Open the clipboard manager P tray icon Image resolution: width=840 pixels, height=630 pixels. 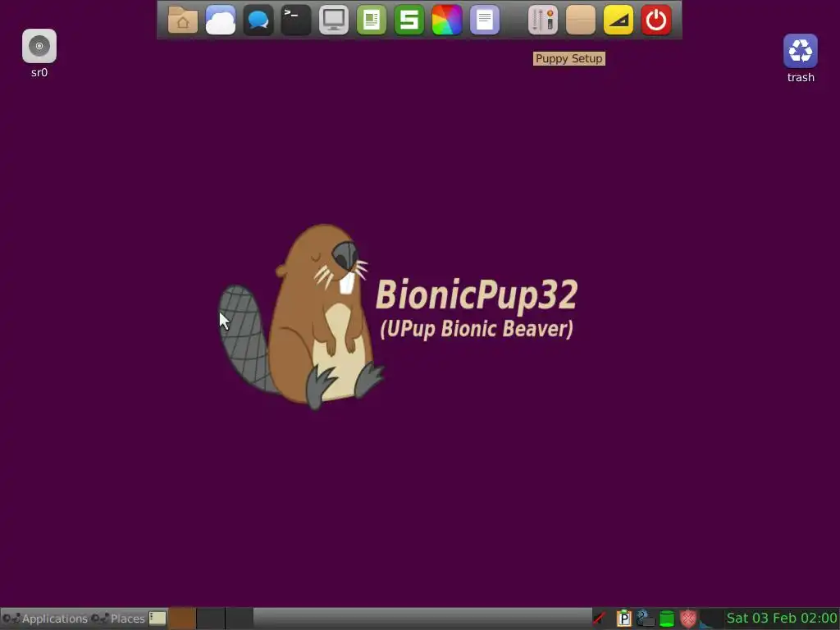pyautogui.click(x=623, y=619)
